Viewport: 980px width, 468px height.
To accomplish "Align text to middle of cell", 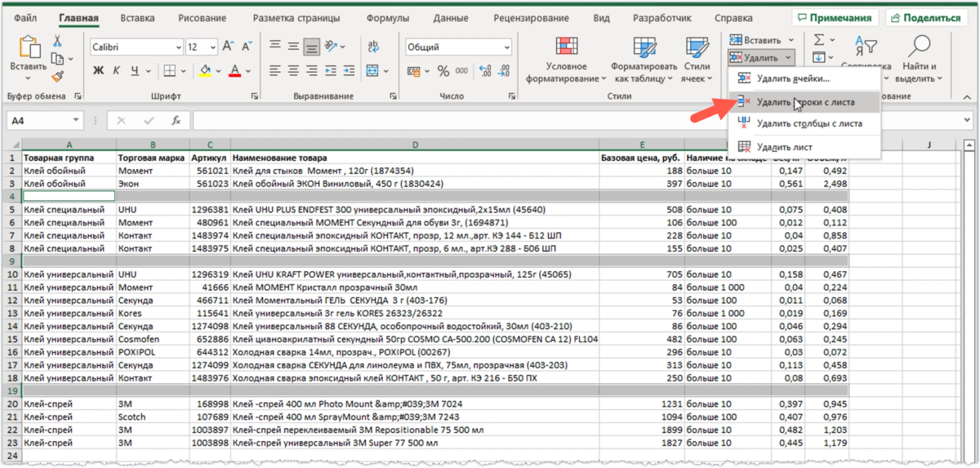I will [x=293, y=47].
